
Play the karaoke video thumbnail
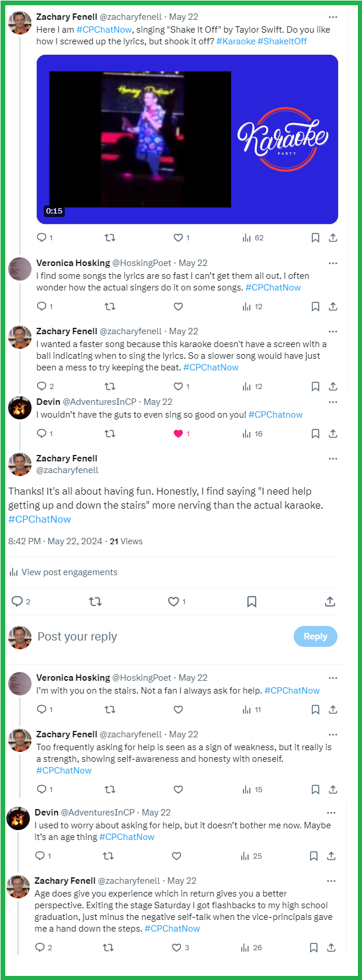click(140, 139)
